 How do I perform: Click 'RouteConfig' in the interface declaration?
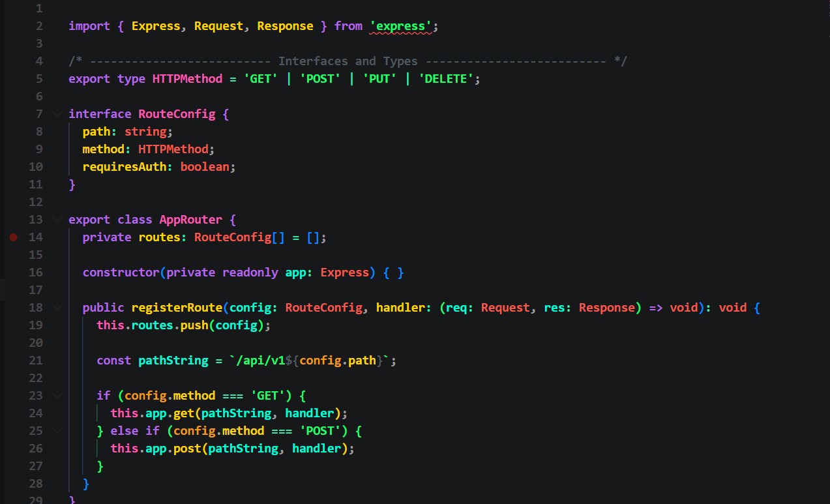[177, 114]
